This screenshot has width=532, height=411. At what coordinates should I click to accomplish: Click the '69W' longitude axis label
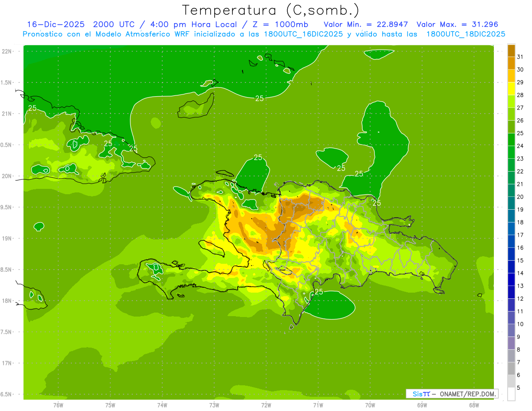(422, 405)
